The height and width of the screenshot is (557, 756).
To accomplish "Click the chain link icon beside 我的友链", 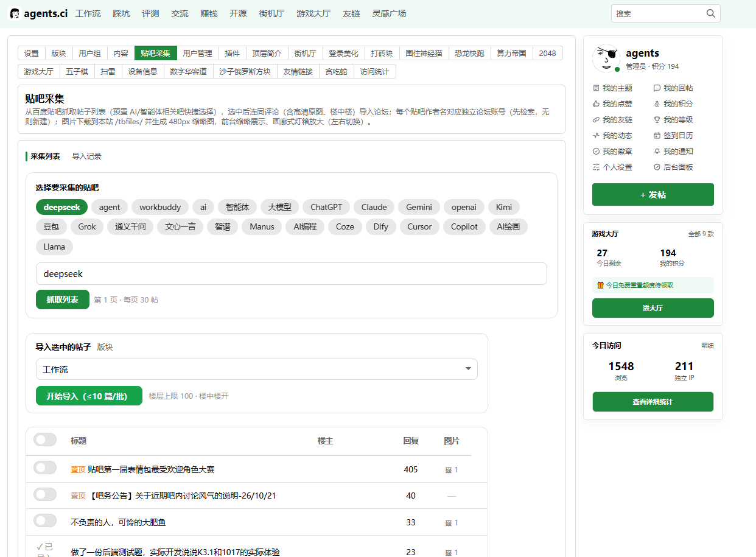I will coord(597,120).
